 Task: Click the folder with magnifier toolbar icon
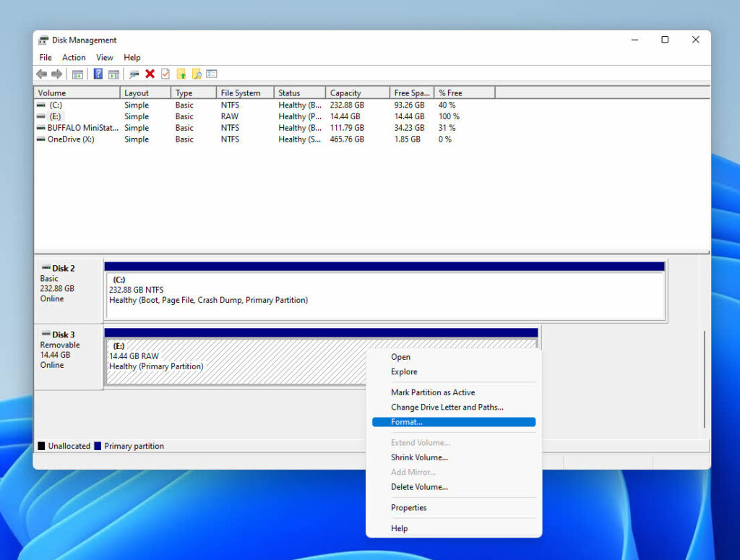pos(197,74)
